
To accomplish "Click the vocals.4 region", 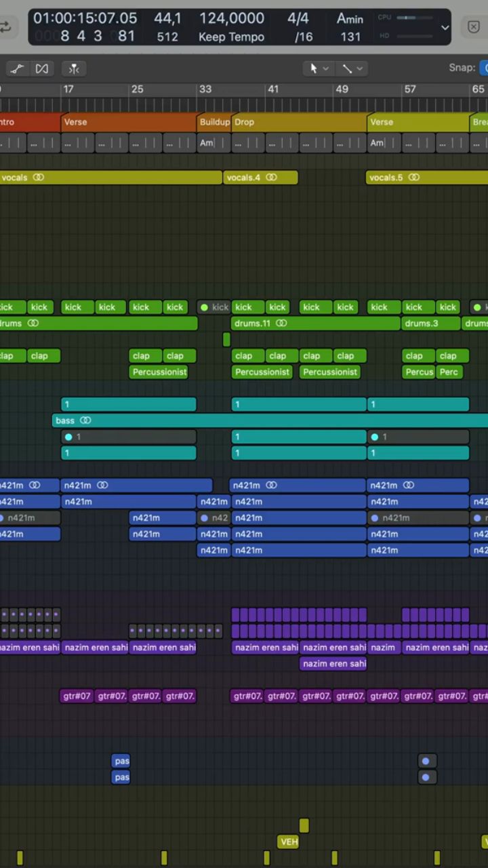I will [260, 178].
